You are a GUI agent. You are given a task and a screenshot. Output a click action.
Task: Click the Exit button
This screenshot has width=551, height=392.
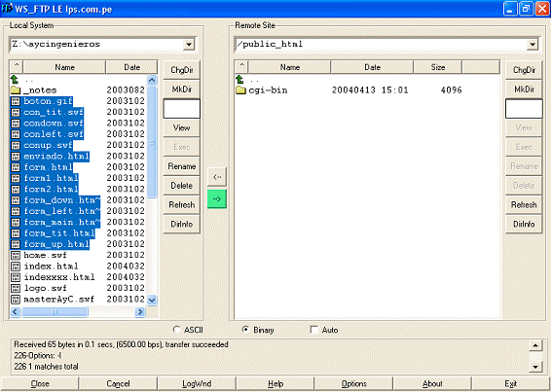pos(510,384)
